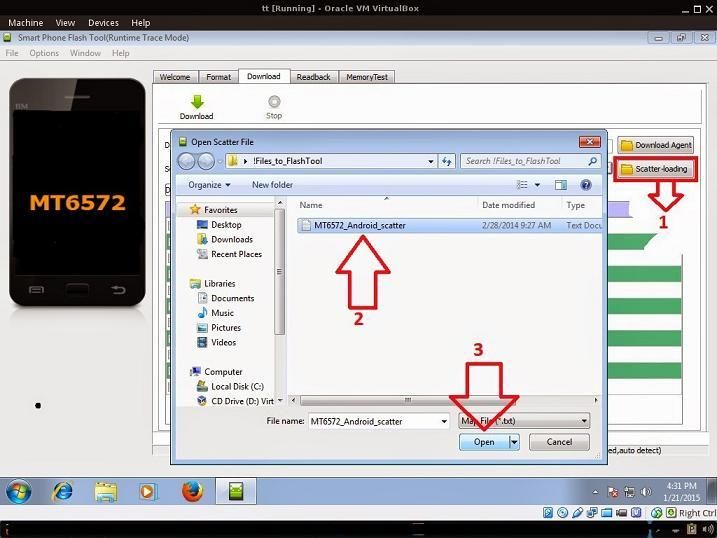The height and width of the screenshot is (538, 717).
Task: Open the Flash Tool File menu
Action: [12, 53]
